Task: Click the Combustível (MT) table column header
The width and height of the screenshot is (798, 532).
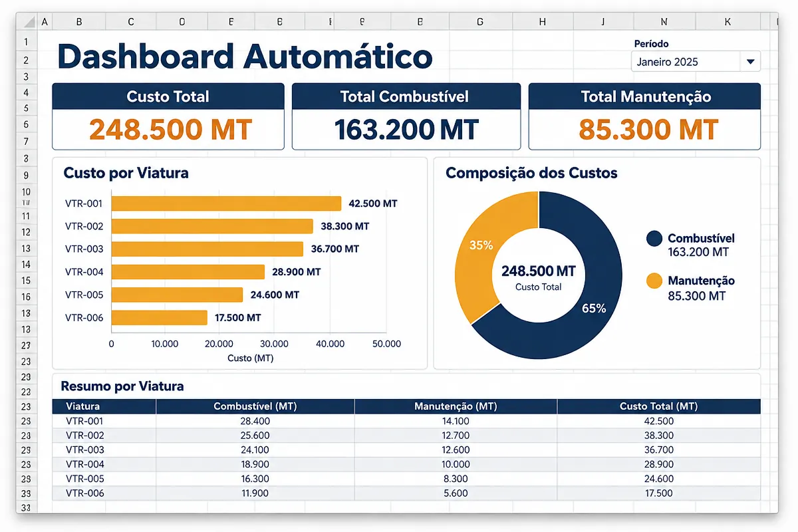Action: click(x=255, y=406)
